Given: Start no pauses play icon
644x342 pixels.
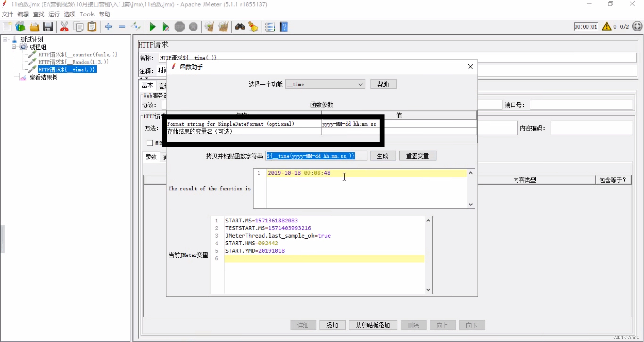Looking at the screenshot, I should click(x=166, y=27).
